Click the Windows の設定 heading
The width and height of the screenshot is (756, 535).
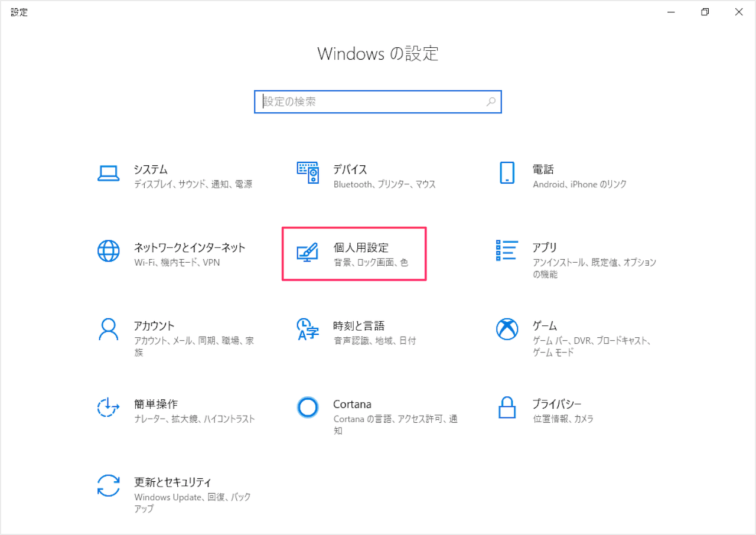pos(378,53)
